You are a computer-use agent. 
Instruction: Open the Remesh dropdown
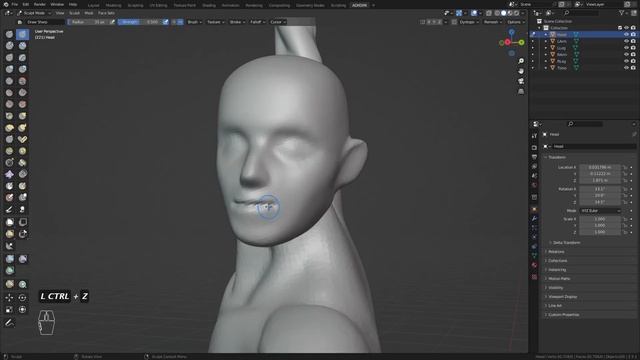493,22
